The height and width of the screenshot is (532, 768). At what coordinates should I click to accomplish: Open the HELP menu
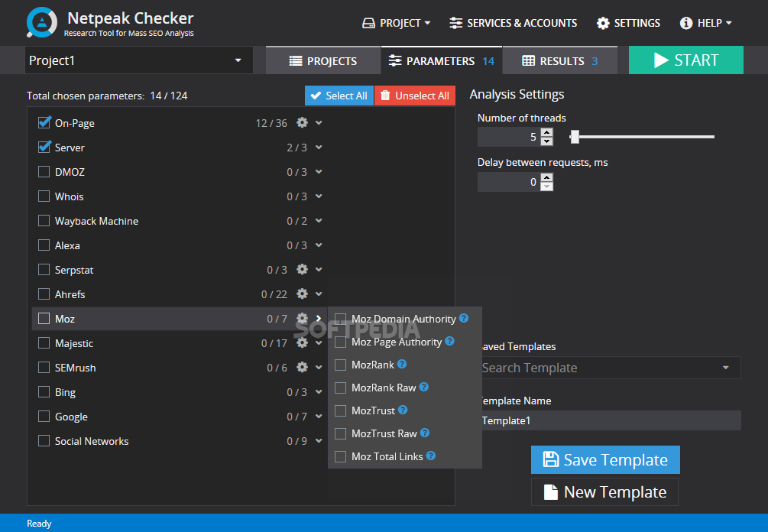coord(706,23)
